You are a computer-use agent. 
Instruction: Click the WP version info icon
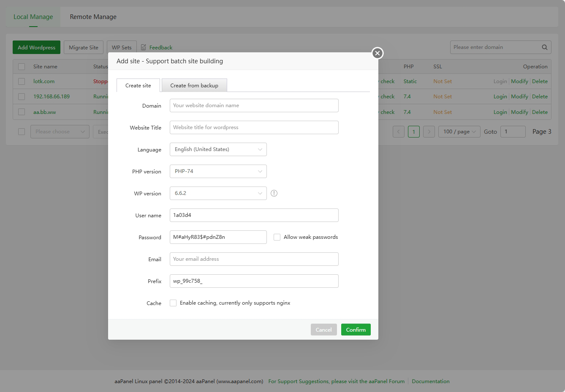[x=274, y=193]
